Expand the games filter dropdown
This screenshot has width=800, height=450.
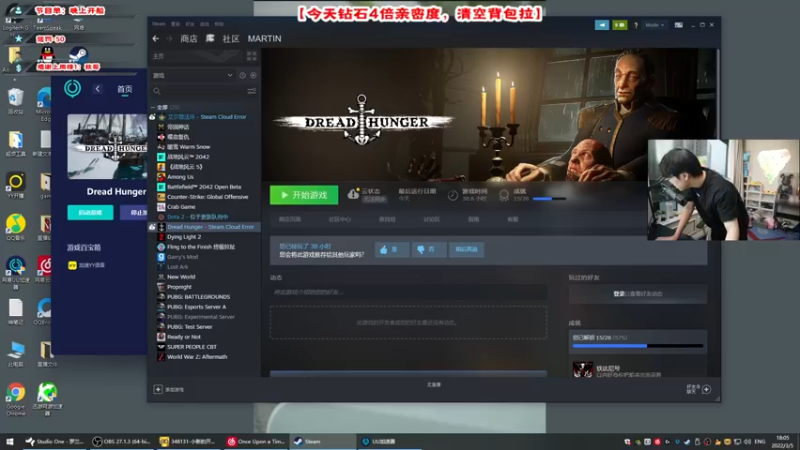pyautogui.click(x=230, y=75)
